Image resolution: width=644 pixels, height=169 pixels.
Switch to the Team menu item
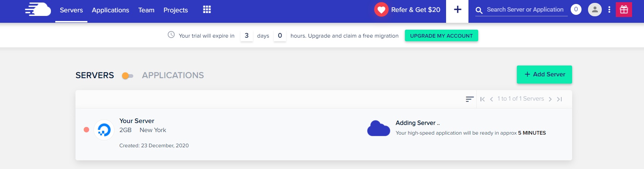146,10
